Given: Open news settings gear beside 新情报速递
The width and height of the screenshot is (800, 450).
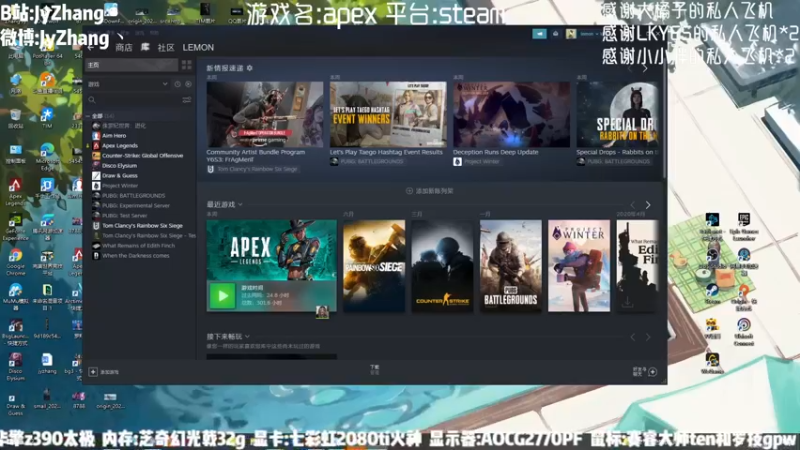Looking at the screenshot, I should pos(249,68).
